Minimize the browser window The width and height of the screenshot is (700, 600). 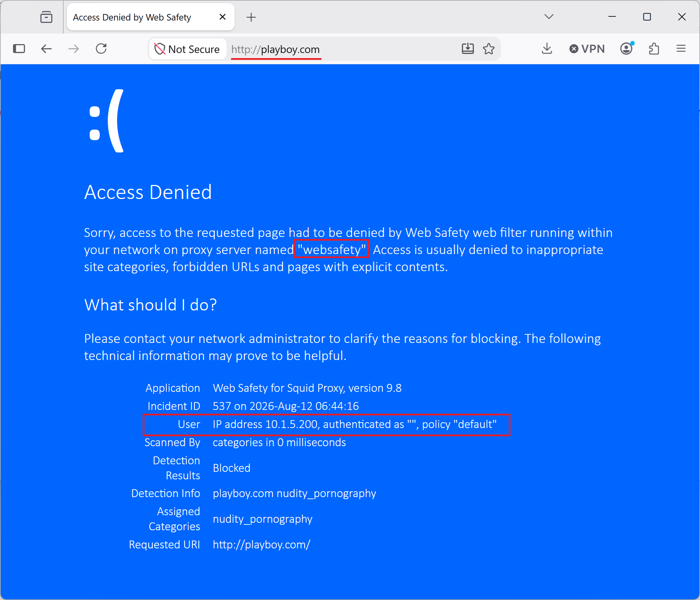coord(612,17)
